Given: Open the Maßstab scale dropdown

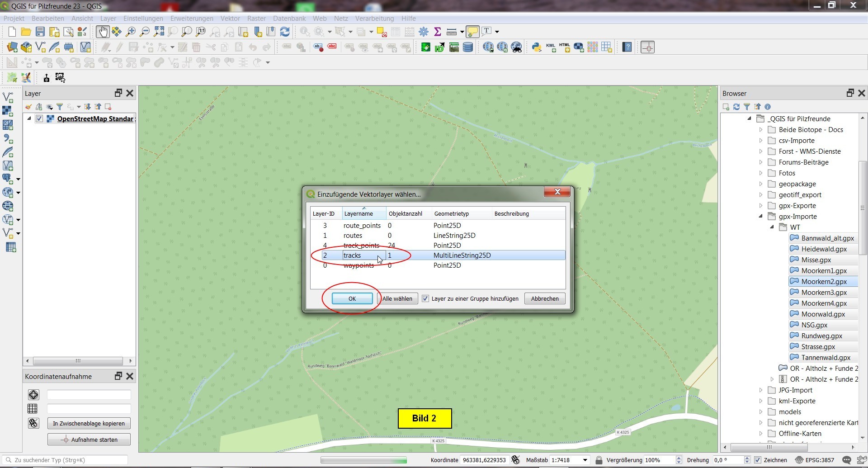Looking at the screenshot, I should coord(585,460).
